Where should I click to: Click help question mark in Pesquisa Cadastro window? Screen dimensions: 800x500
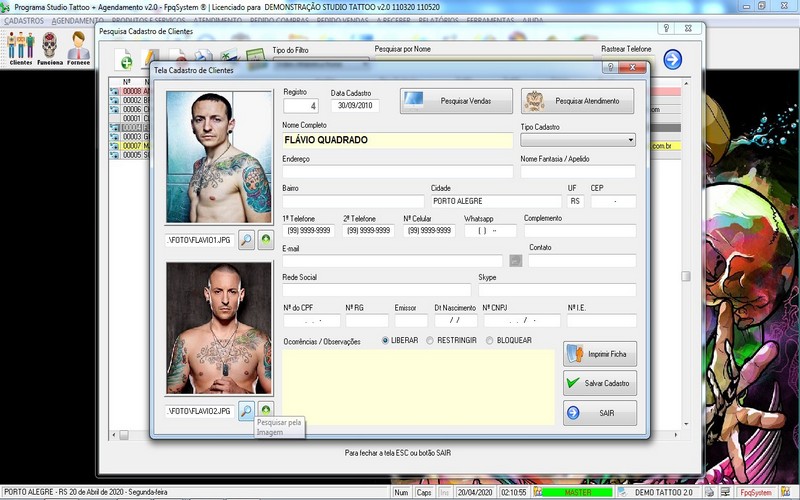pos(666,28)
